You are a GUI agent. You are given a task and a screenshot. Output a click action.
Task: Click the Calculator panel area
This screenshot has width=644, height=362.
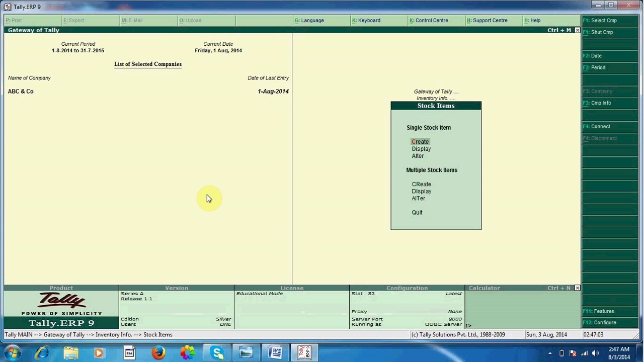pyautogui.click(x=523, y=309)
